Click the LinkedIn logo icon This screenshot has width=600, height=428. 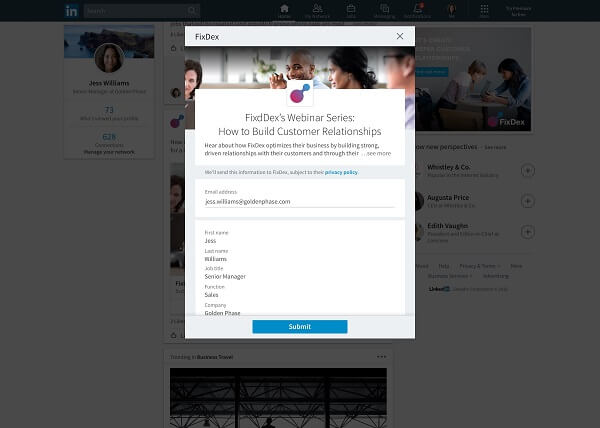72,11
